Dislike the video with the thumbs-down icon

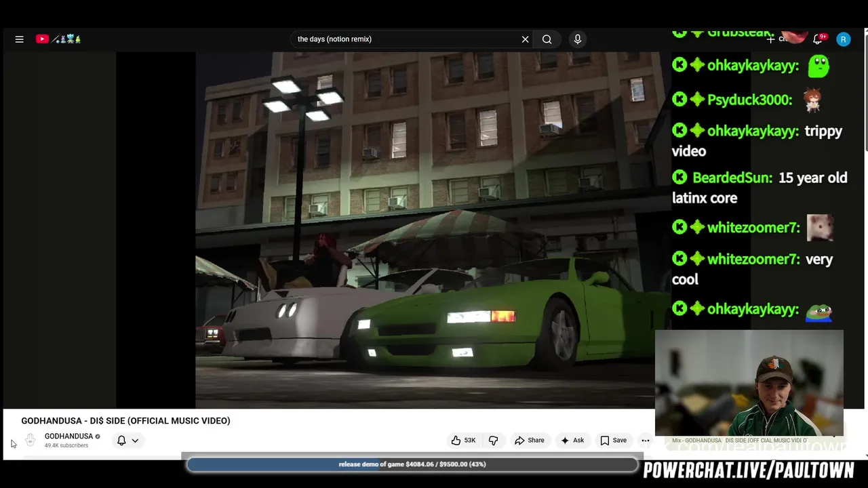(x=493, y=441)
